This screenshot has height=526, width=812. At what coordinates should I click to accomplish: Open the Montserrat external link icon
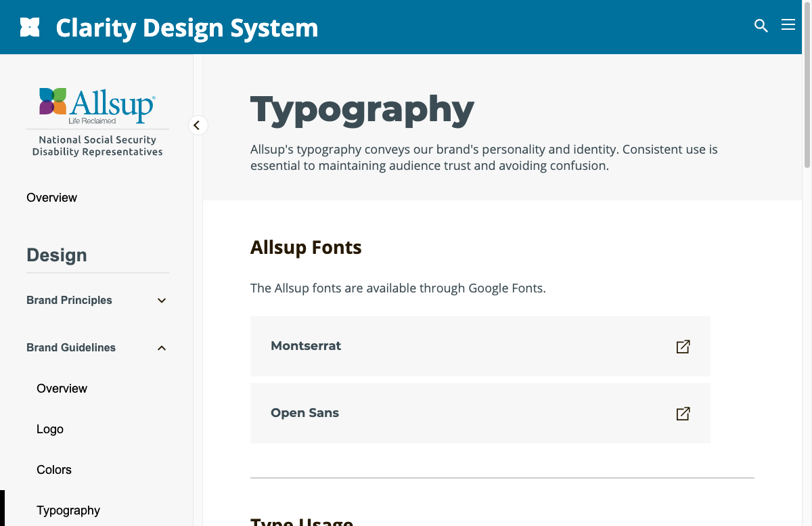[x=683, y=347]
